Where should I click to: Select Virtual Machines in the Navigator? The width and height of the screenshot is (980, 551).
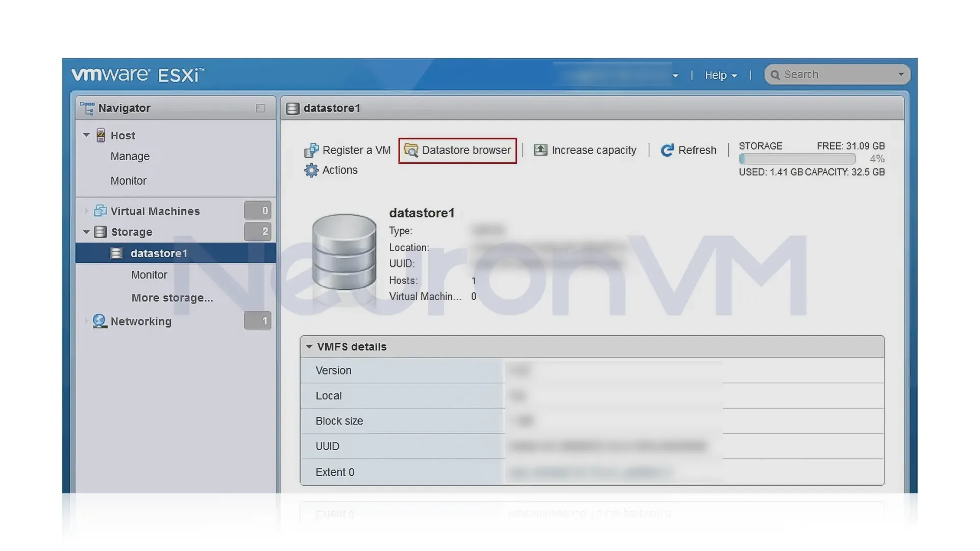tap(155, 211)
